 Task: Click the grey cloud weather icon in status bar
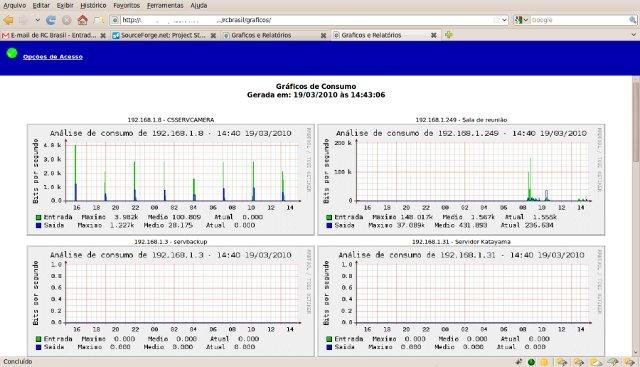612,362
